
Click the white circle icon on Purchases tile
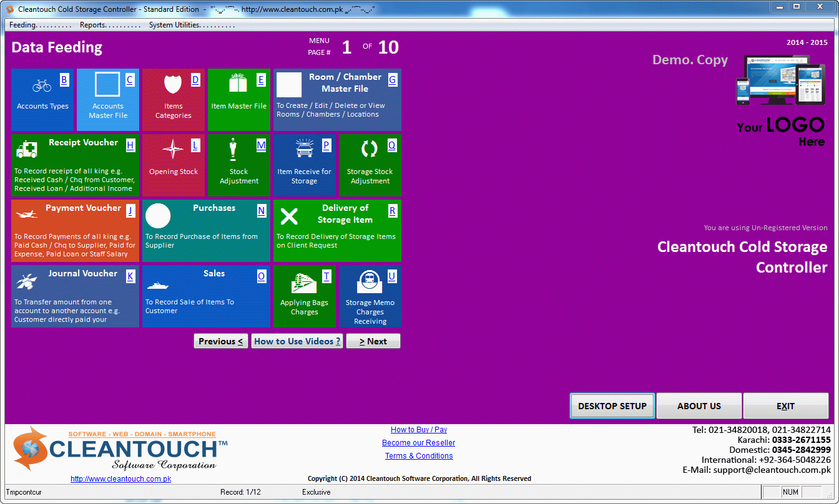click(x=158, y=216)
